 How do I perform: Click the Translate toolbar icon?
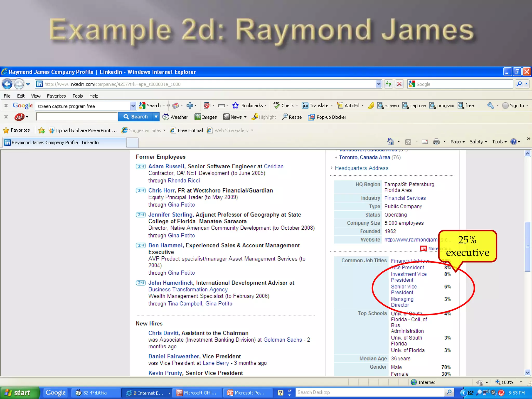click(x=305, y=105)
